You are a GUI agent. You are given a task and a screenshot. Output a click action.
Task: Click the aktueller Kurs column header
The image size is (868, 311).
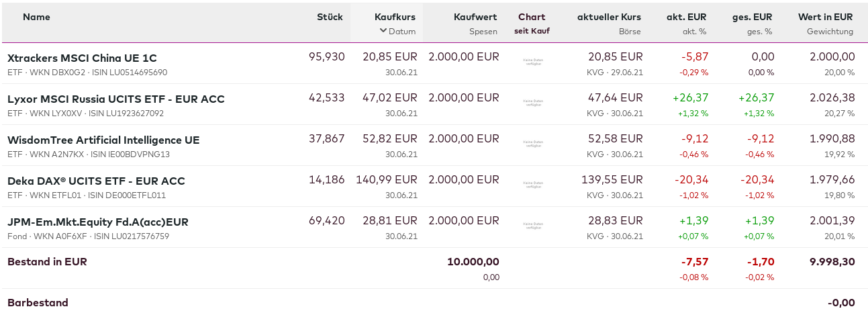coord(609,17)
